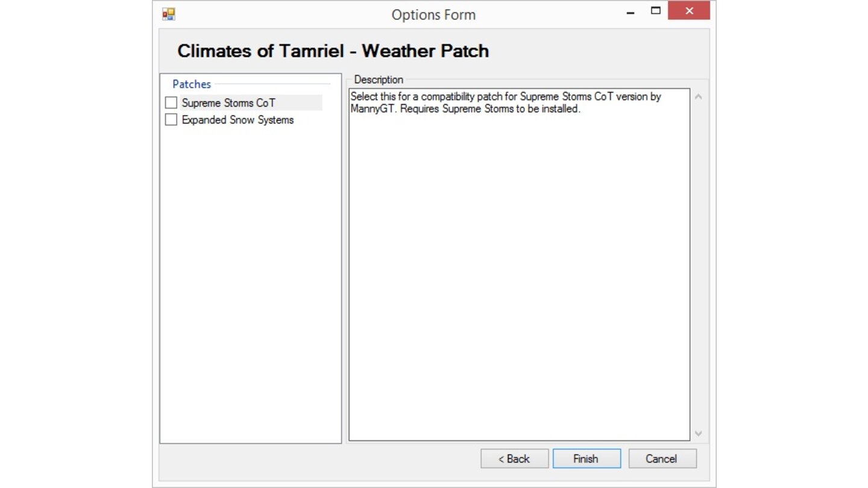The width and height of the screenshot is (868, 488).
Task: Close the Options Form window
Action: click(x=689, y=11)
